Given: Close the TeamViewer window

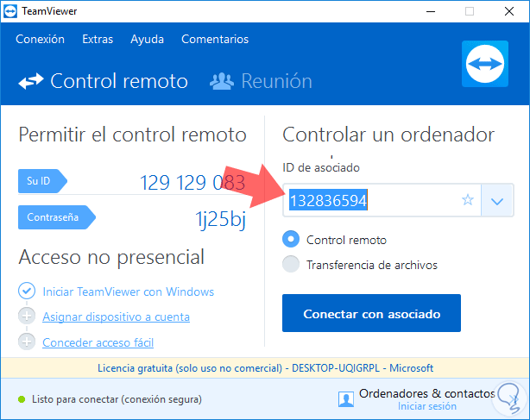Looking at the screenshot, I should (509, 11).
